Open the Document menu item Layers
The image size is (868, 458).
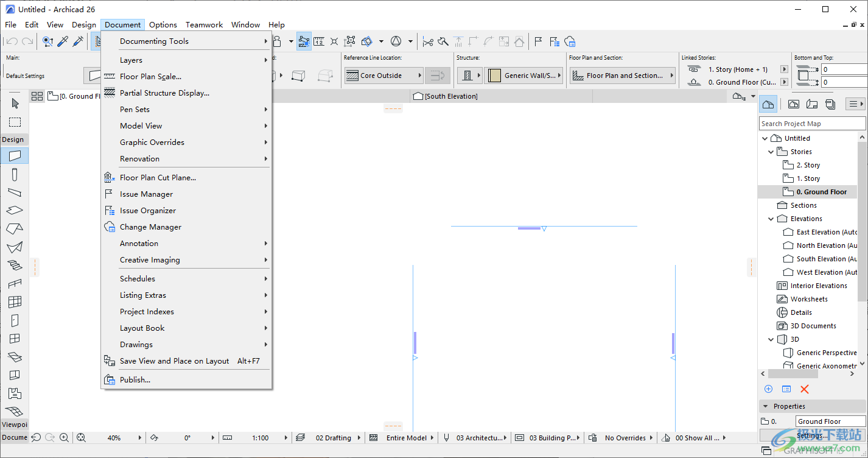(131, 60)
